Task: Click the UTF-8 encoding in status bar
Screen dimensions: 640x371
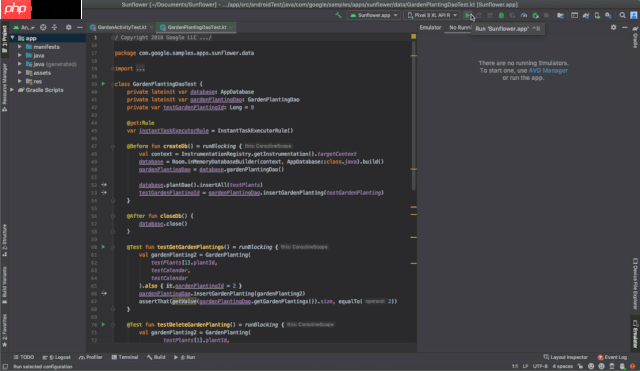Action: coord(540,366)
